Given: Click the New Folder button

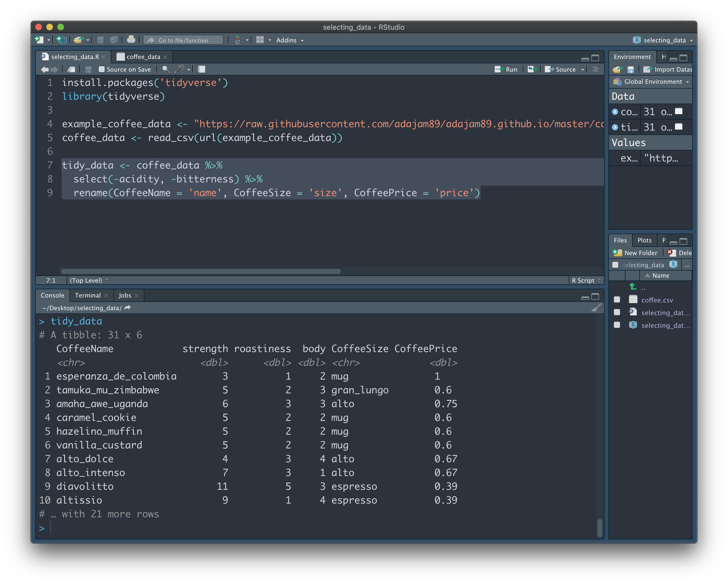Looking at the screenshot, I should click(x=635, y=253).
